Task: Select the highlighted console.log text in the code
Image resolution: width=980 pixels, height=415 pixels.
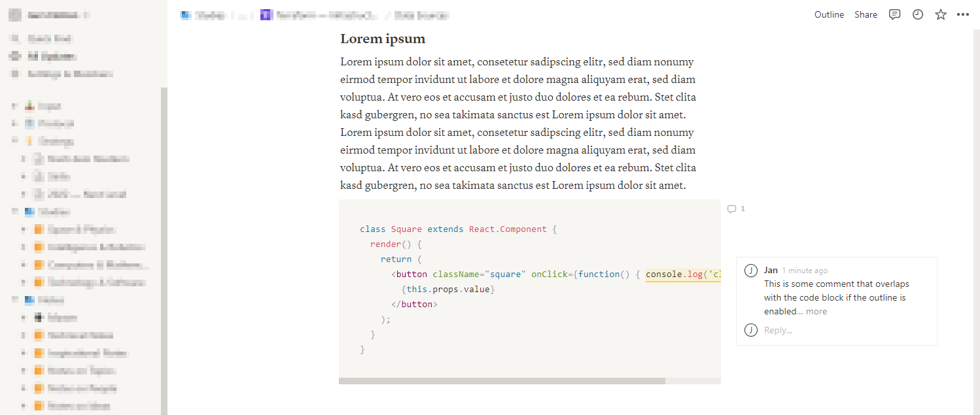Action: pos(680,274)
